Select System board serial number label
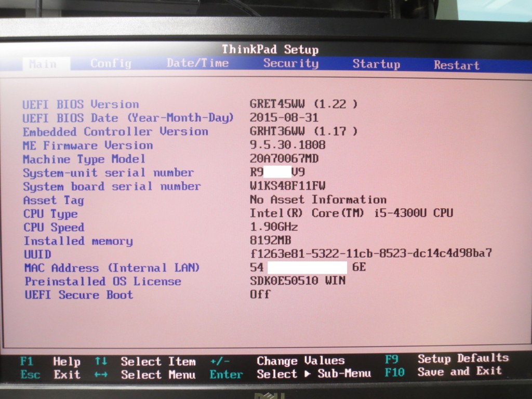This screenshot has width=532, height=399. 112,187
